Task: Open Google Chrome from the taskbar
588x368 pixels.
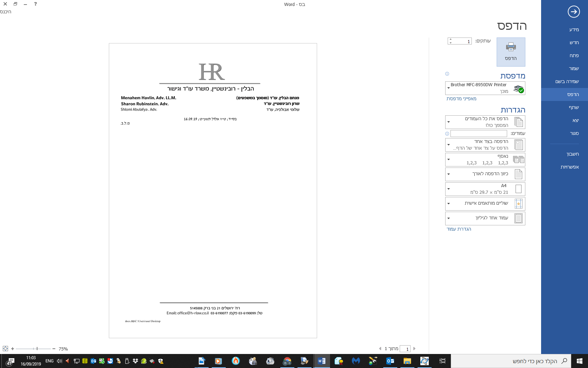Action: (x=287, y=361)
